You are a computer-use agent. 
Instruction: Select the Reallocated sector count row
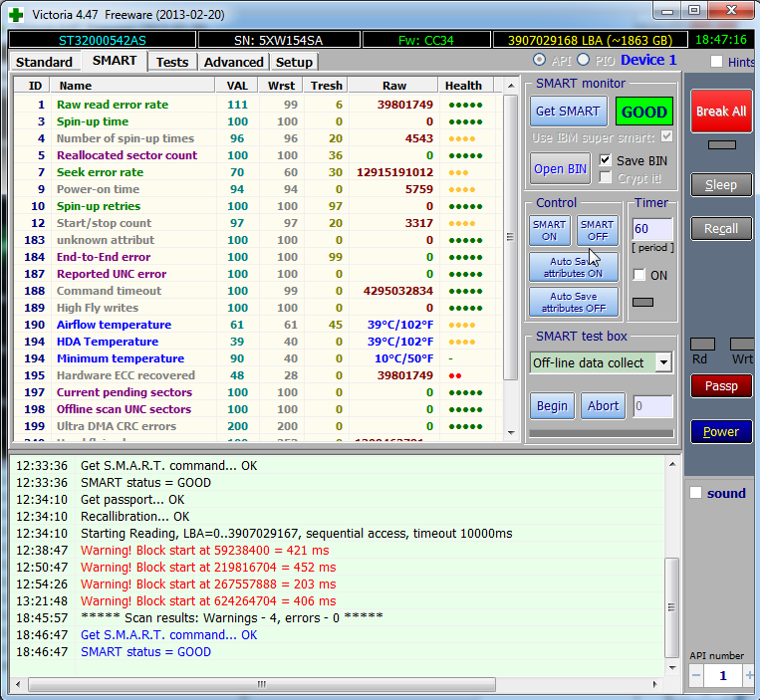point(257,155)
